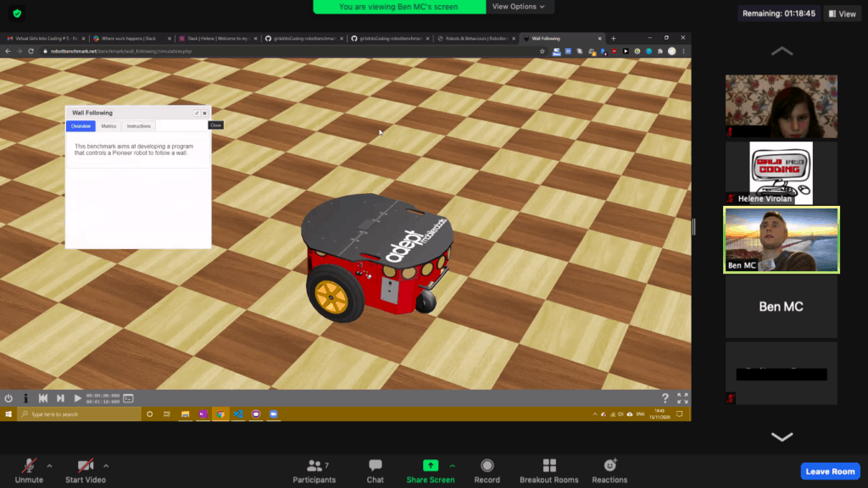Screen dimensions: 868x488
Task: Open Task View on the taskbar
Action: pos(167,413)
